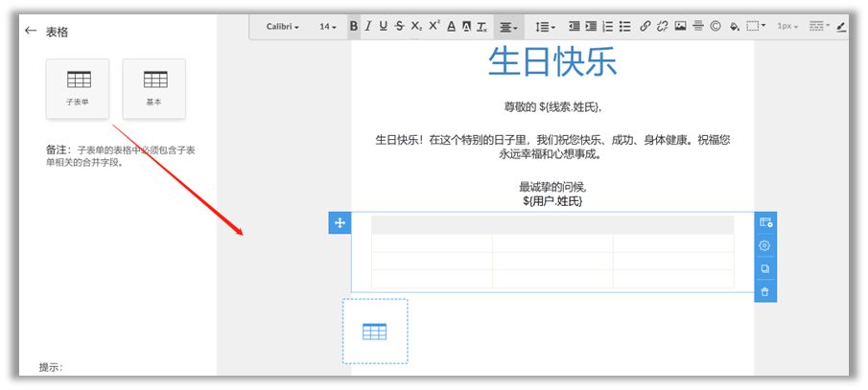
Task: Apply subscript formatting
Action: (x=416, y=27)
